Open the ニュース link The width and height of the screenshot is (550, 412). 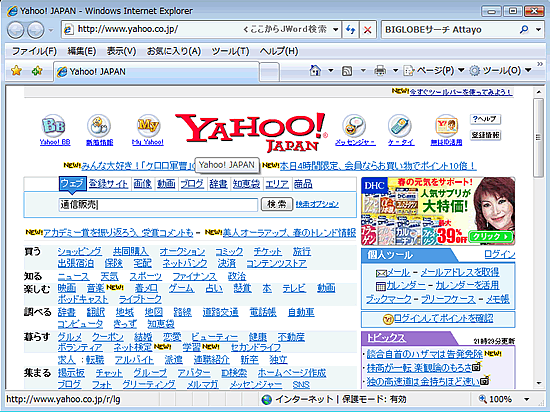pos(73,276)
